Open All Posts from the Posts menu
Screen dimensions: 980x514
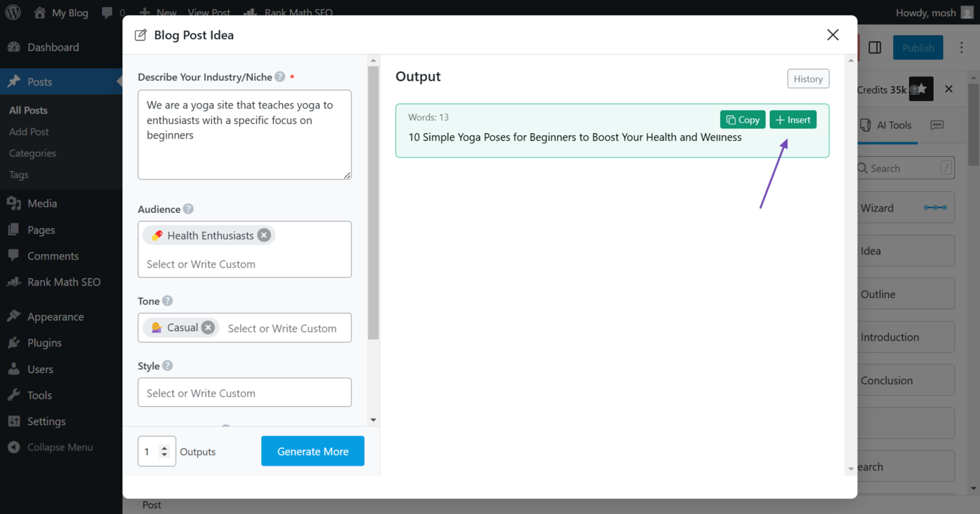[28, 110]
